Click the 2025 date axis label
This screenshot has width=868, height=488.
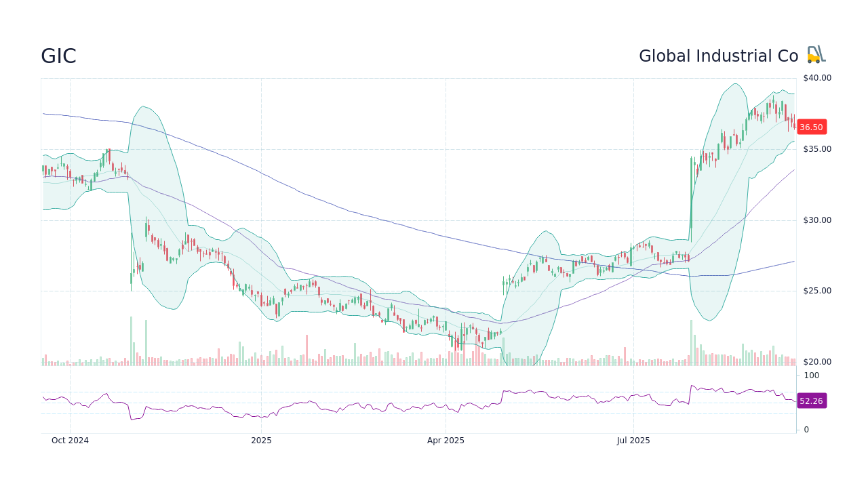tap(261, 441)
